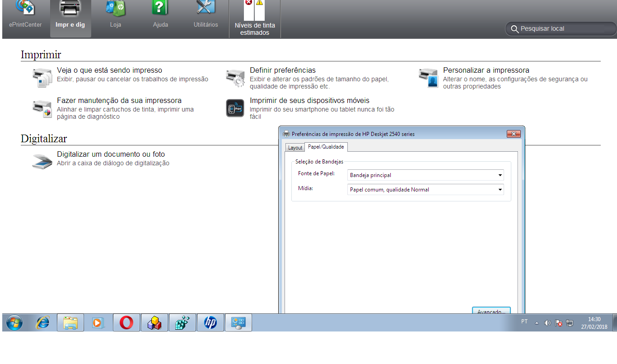Screen dimensions: 617x364
Task: Show hidden system tray icons
Action: (x=537, y=323)
